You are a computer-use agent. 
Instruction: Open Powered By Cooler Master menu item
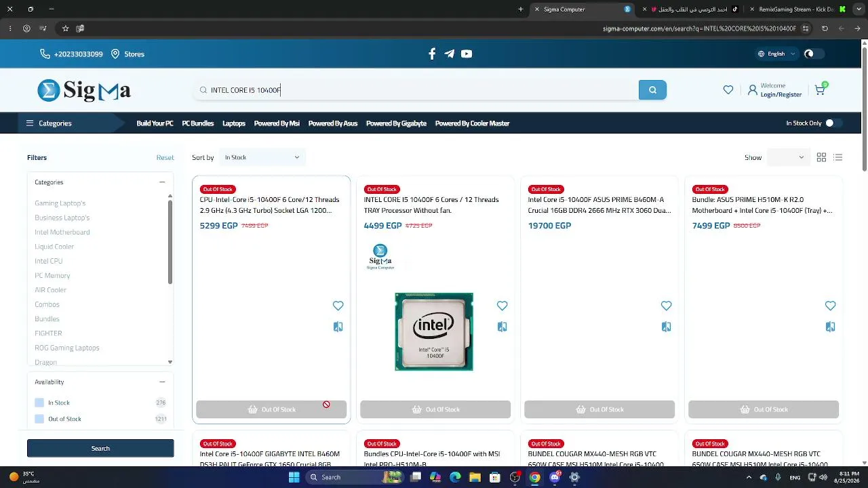pos(472,123)
